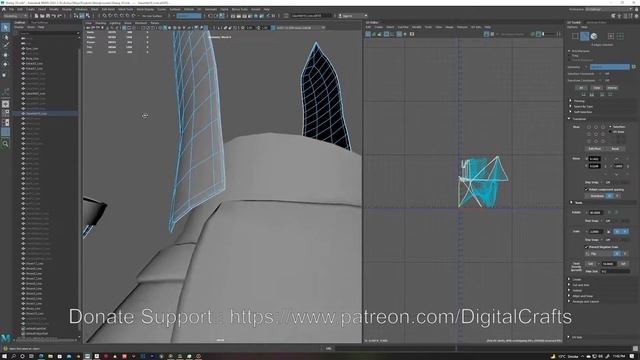Select the arrow Select tool in toolbox
Viewport: 640px width, 360px height.
pos(5,27)
